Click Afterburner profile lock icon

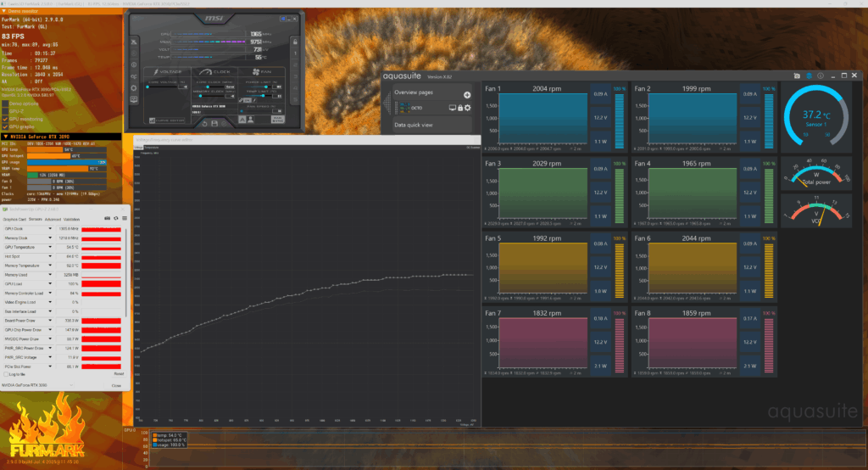click(x=295, y=42)
